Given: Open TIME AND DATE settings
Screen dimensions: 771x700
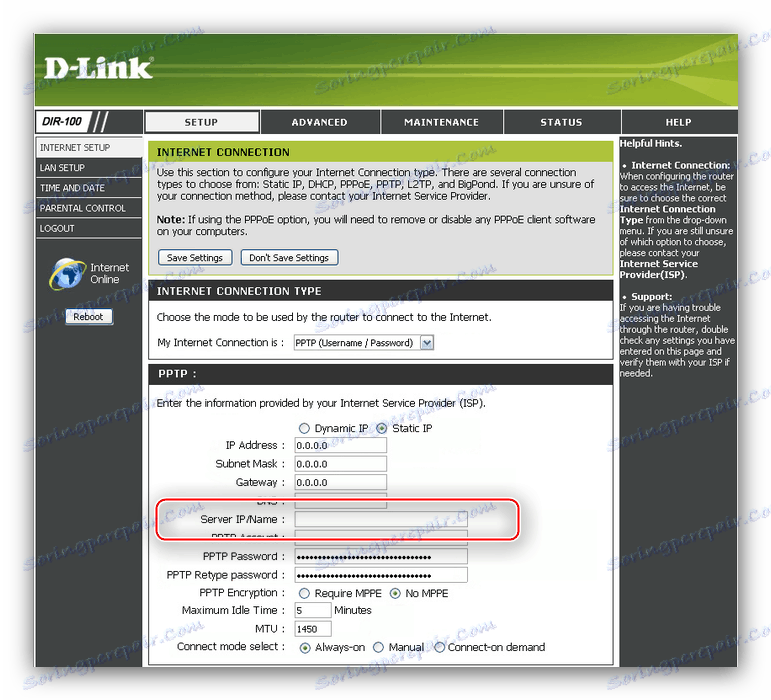Looking at the screenshot, I should tap(89, 188).
